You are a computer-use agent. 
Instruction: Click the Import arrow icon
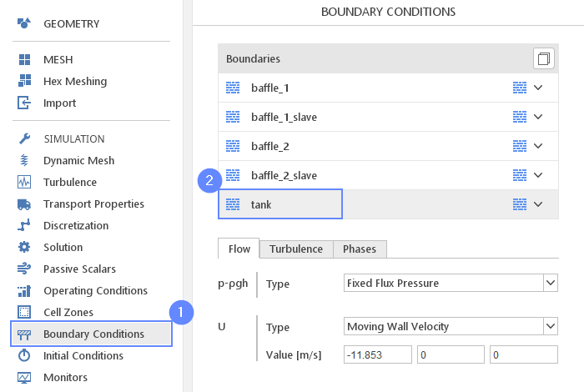(24, 103)
